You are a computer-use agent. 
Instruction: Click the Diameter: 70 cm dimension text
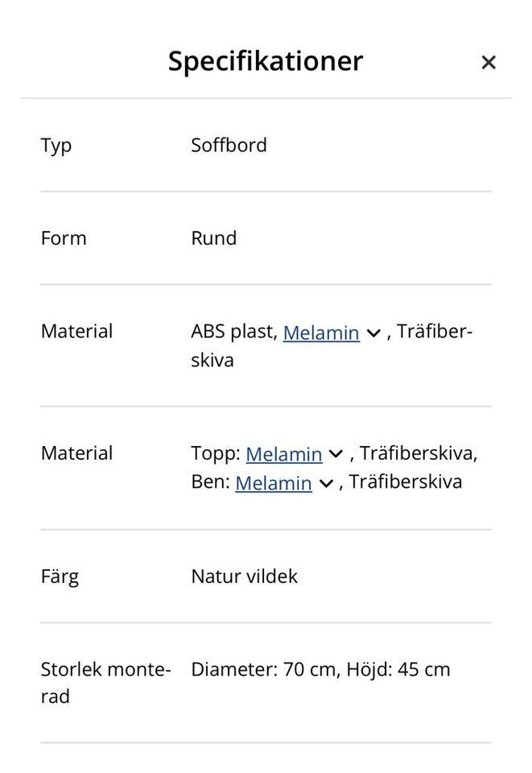coord(263,669)
